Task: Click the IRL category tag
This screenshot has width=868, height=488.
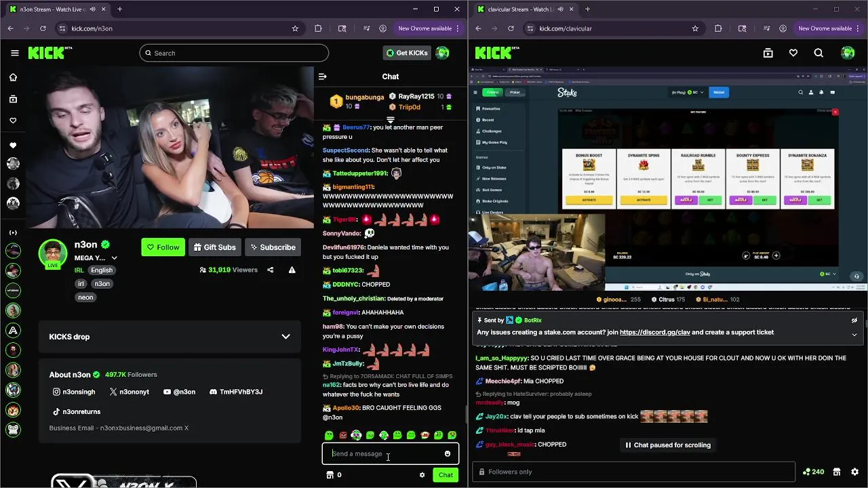Action: [79, 270]
